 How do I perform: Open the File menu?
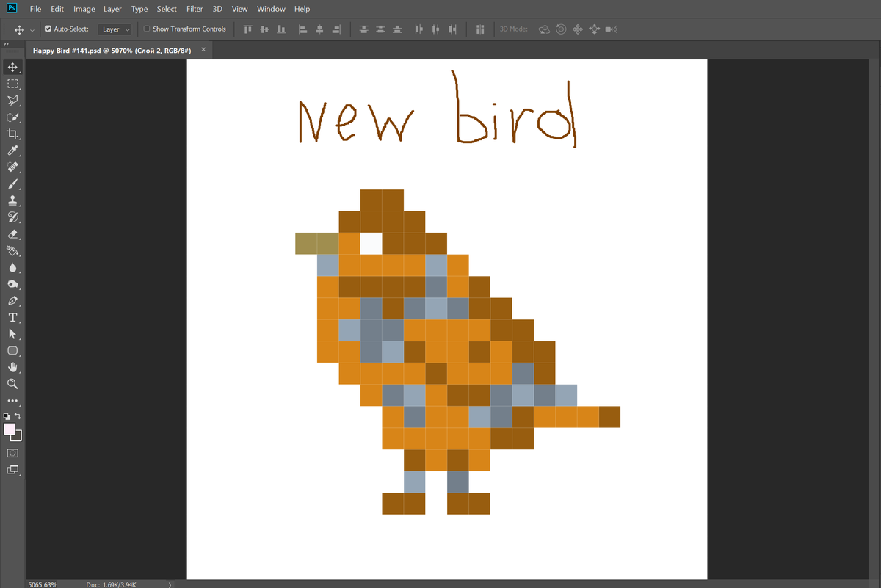[35, 9]
